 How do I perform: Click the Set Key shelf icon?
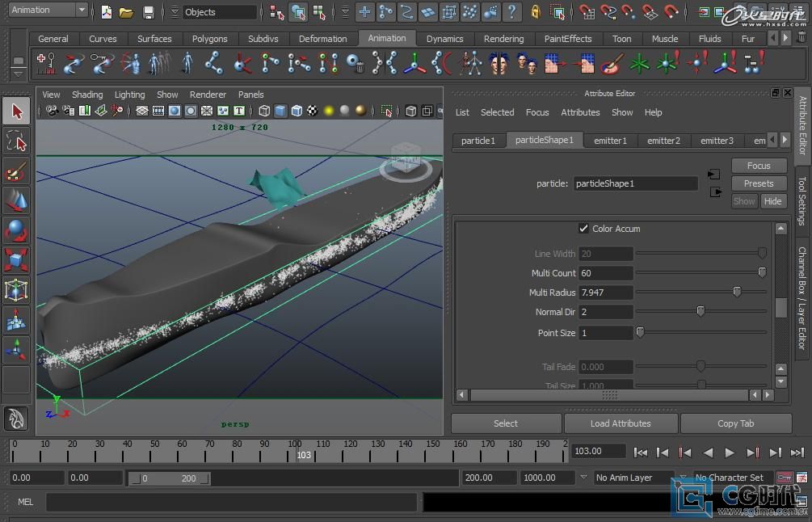45,63
